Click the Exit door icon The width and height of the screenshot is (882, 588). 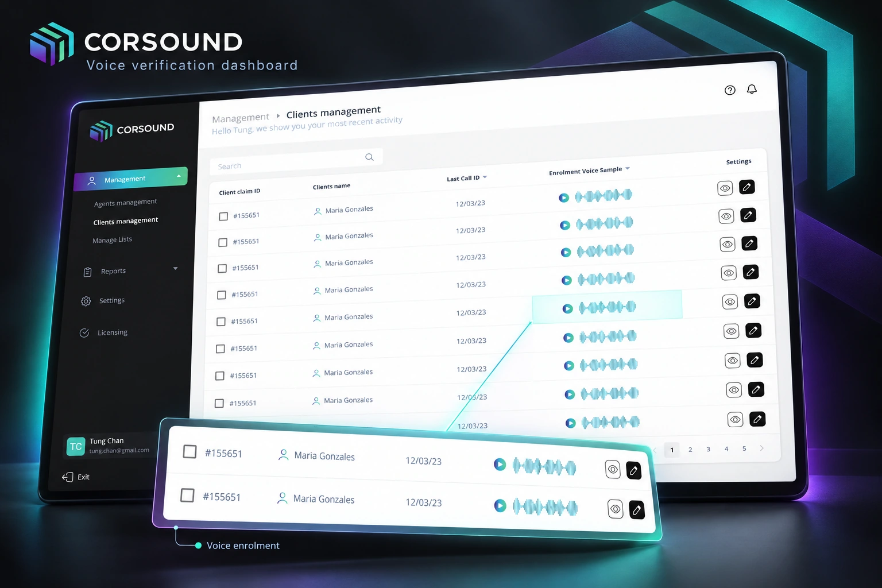[67, 477]
